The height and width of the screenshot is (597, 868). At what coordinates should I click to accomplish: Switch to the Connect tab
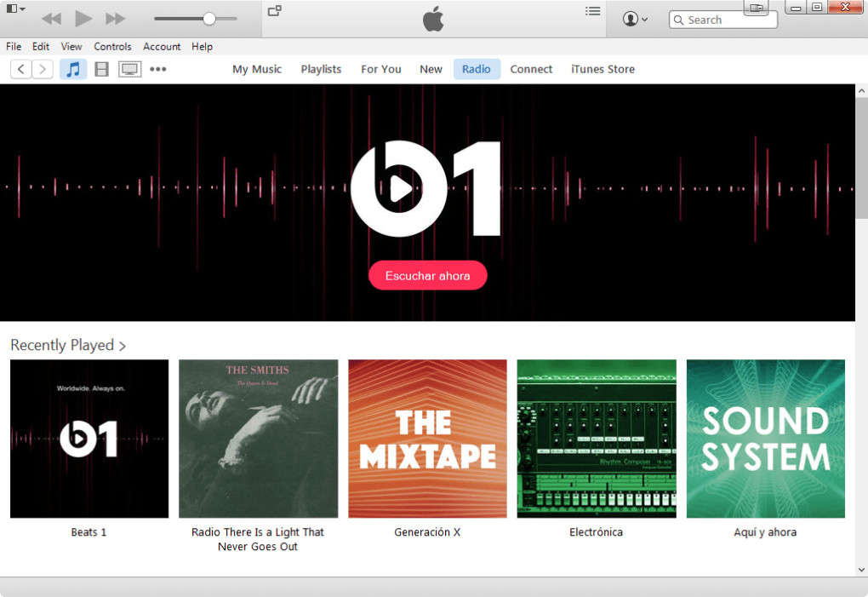coord(531,69)
